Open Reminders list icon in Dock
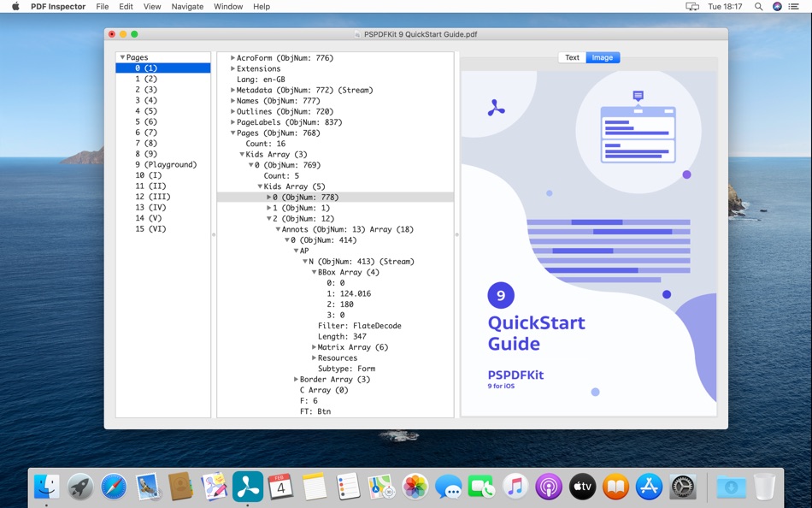 [348, 487]
